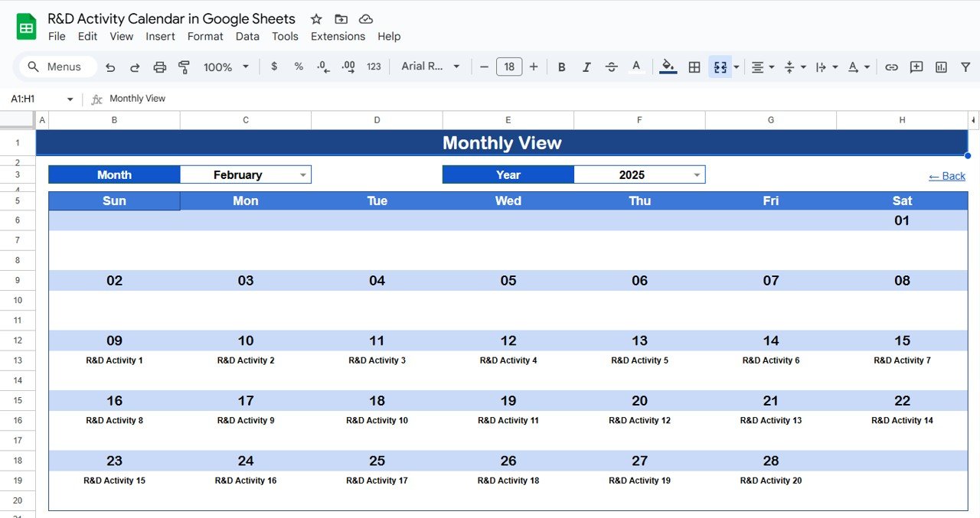Click the Print icon
980x518 pixels.
[x=160, y=67]
